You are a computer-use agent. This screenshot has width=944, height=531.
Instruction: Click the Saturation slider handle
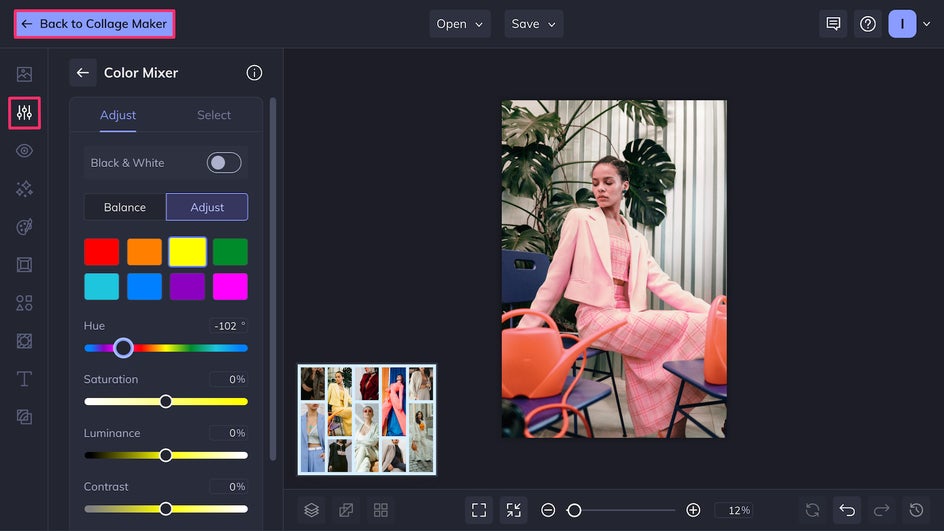pyautogui.click(x=166, y=402)
